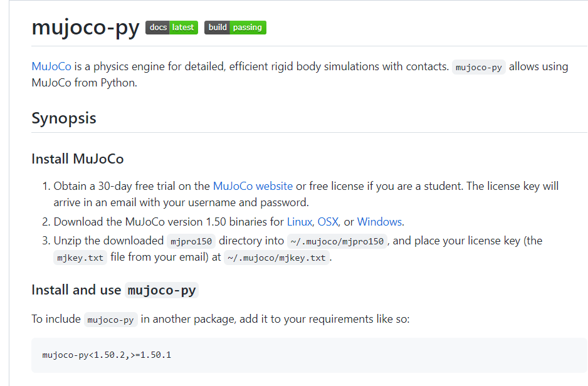This screenshot has height=386, width=588.
Task: Click the mujoco-py code after 'To include'
Action: coord(110,320)
